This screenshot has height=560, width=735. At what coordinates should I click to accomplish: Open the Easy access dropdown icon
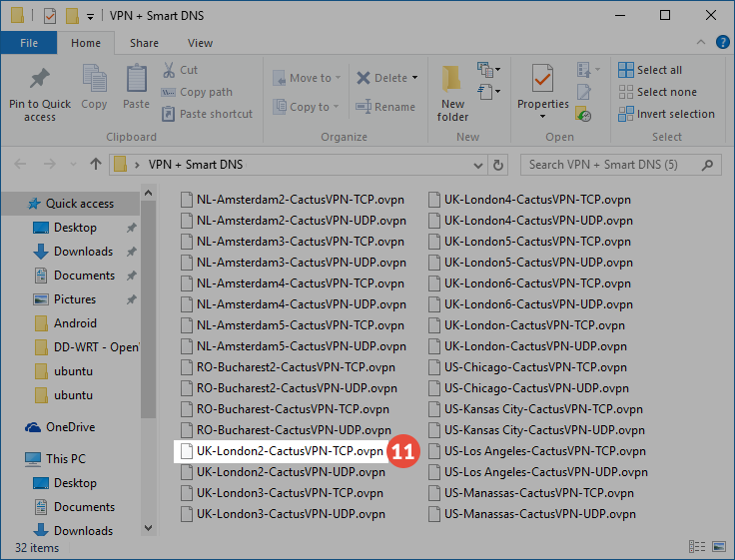pos(488,92)
